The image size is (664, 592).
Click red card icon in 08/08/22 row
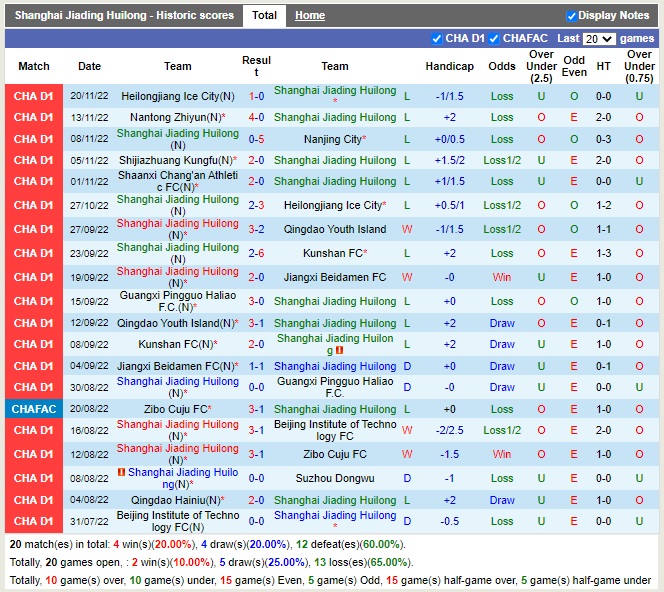tap(122, 472)
